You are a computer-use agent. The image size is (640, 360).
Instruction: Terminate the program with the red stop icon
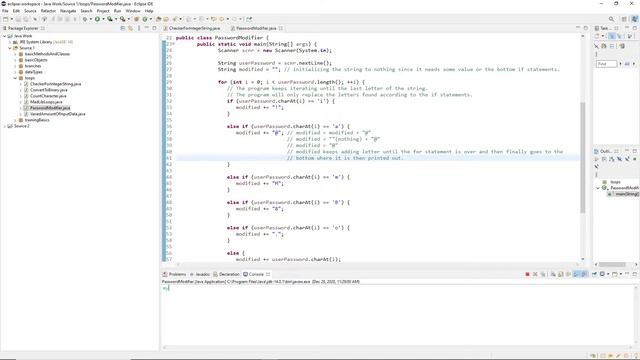tap(527, 274)
